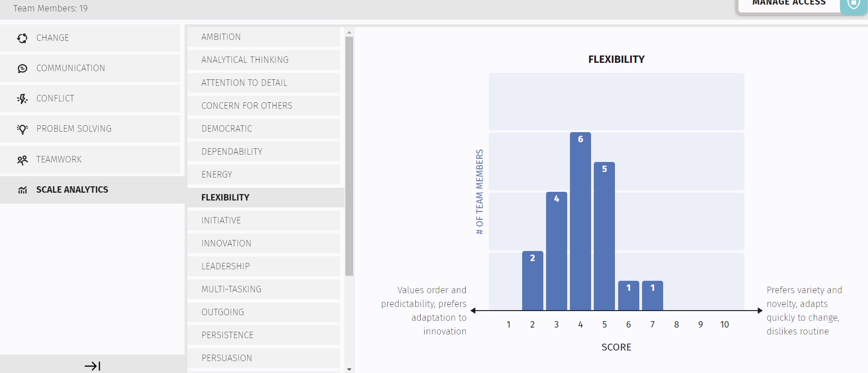Click the Change cycle icon

(22, 38)
